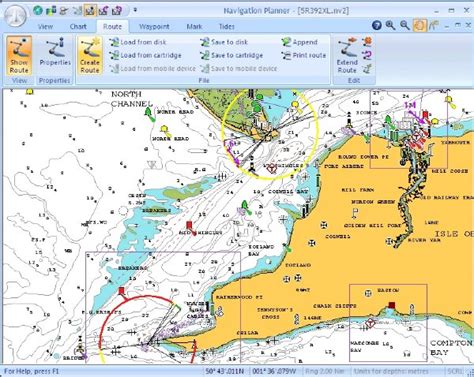The width and height of the screenshot is (474, 377).
Task: Click the Print route printer icon
Action: click(286, 55)
